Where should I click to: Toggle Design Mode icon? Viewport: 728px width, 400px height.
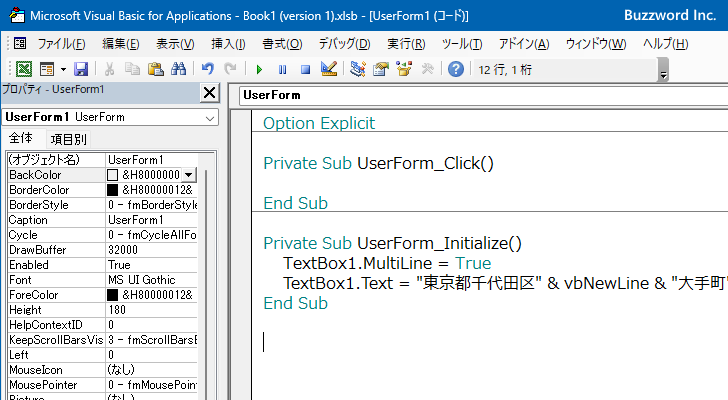(x=329, y=69)
